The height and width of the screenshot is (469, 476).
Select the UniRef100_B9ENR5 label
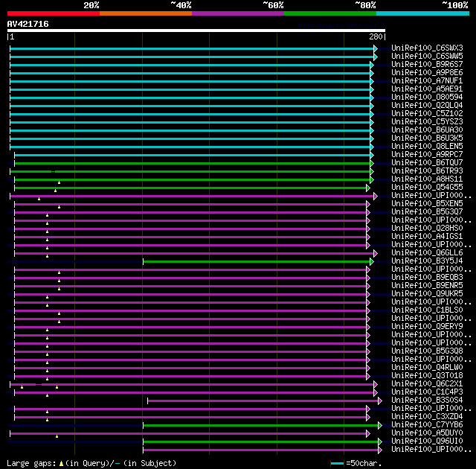(x=427, y=286)
